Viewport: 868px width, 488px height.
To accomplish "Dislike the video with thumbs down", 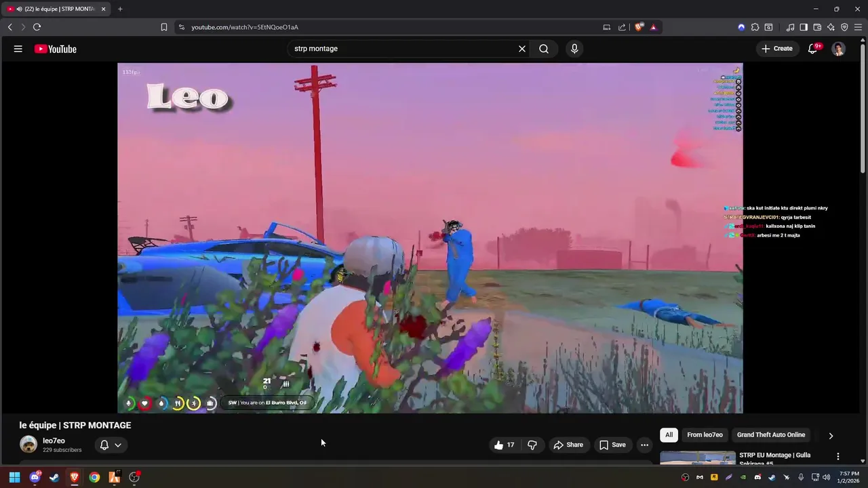I will (x=532, y=445).
